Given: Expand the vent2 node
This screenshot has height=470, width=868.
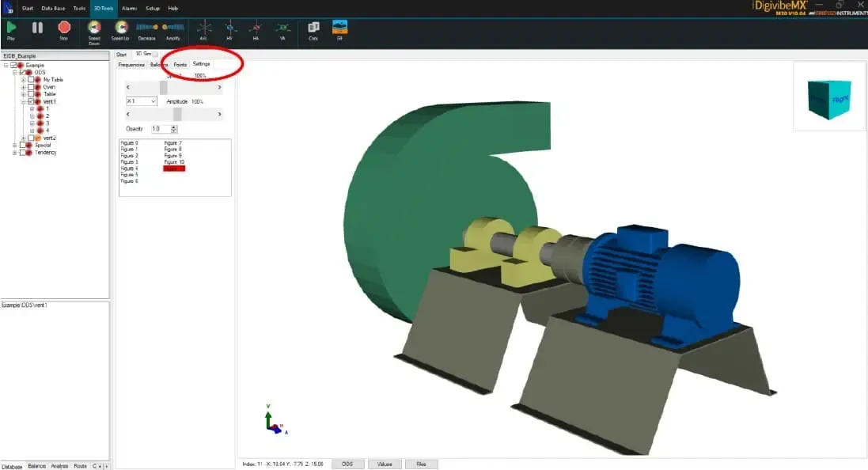Looking at the screenshot, I should coord(23,138).
